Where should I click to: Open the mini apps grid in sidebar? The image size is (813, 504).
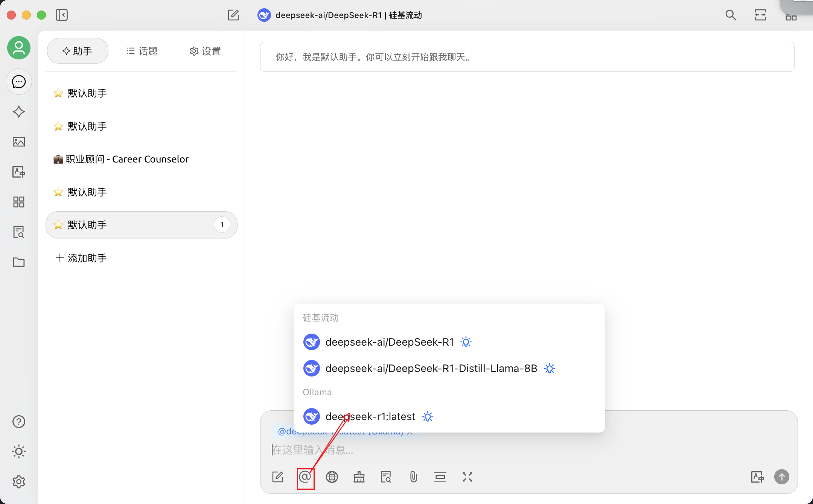pos(19,202)
